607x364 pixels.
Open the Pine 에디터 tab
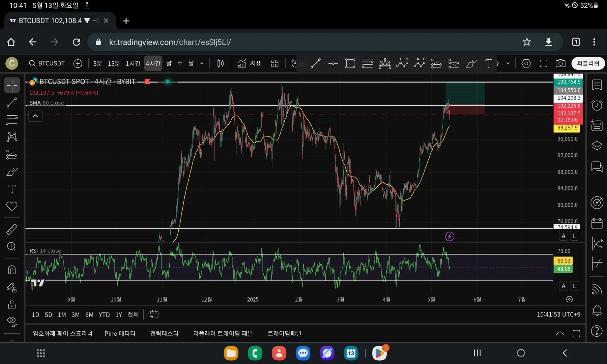120,333
